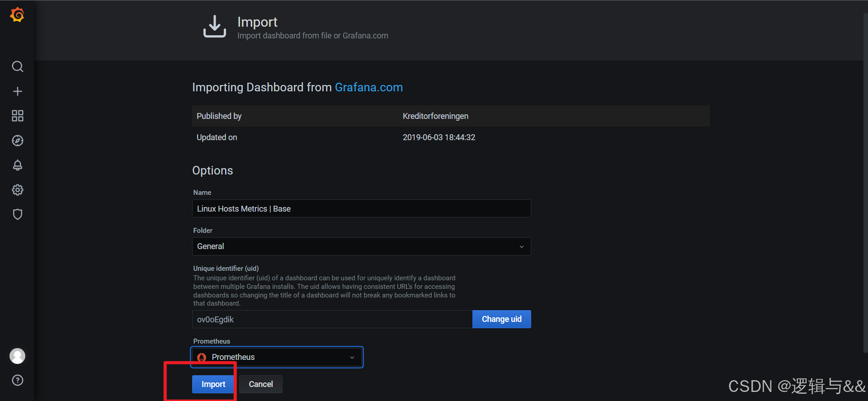Image resolution: width=868 pixels, height=401 pixels.
Task: Click the Prometheus dropdown chevron arrow
Action: click(x=352, y=358)
